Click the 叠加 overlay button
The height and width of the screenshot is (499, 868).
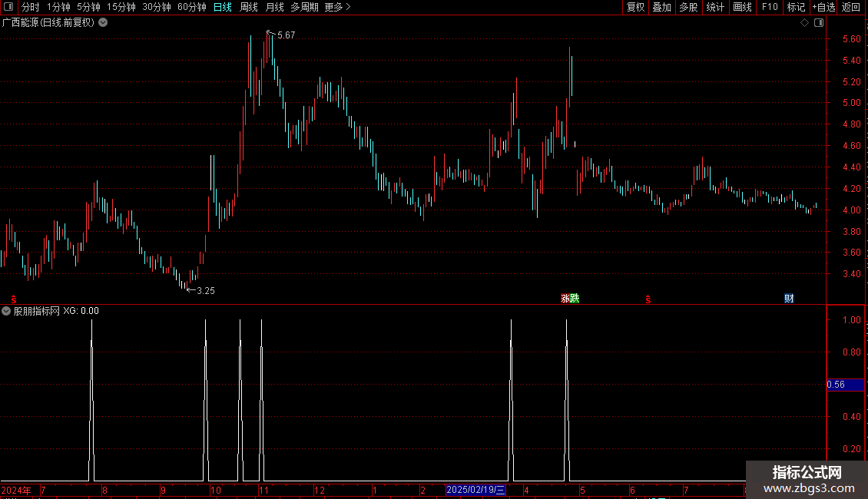662,7
